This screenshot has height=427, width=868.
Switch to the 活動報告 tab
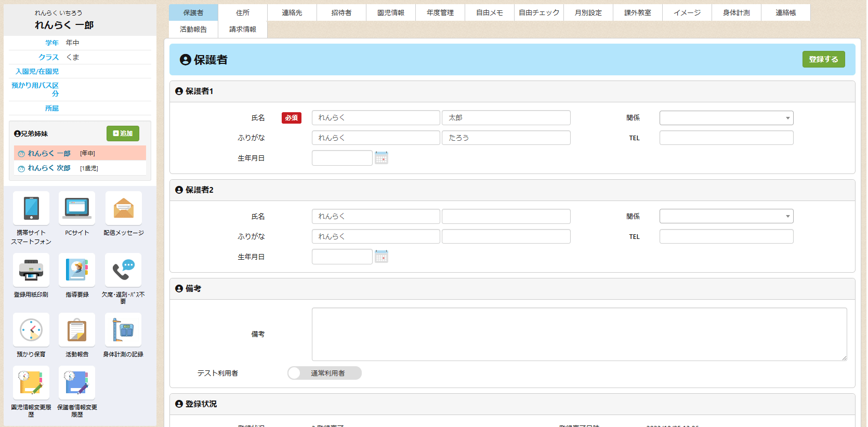click(x=193, y=29)
